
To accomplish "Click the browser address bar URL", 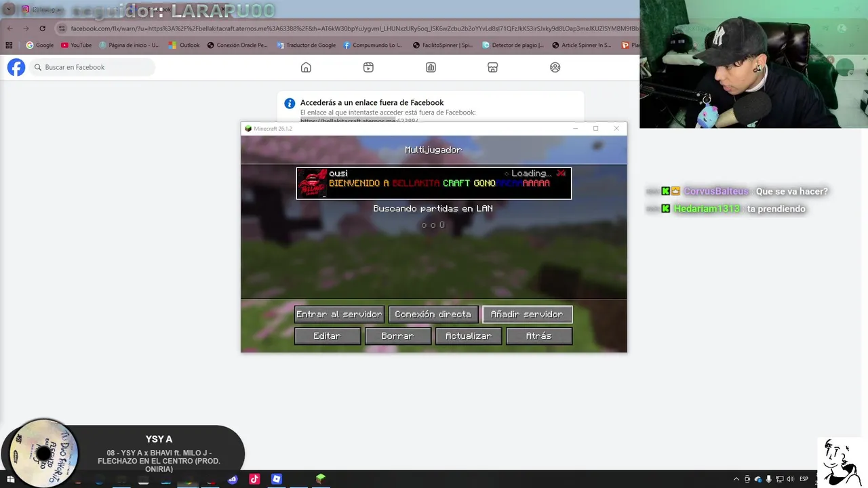I will (x=354, y=28).
